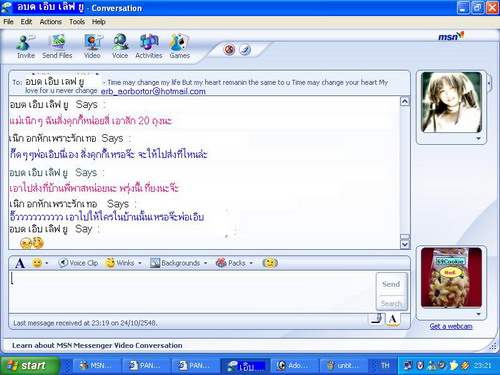This screenshot has width=500, height=375.
Task: Open the Tools menu
Action: tap(77, 22)
